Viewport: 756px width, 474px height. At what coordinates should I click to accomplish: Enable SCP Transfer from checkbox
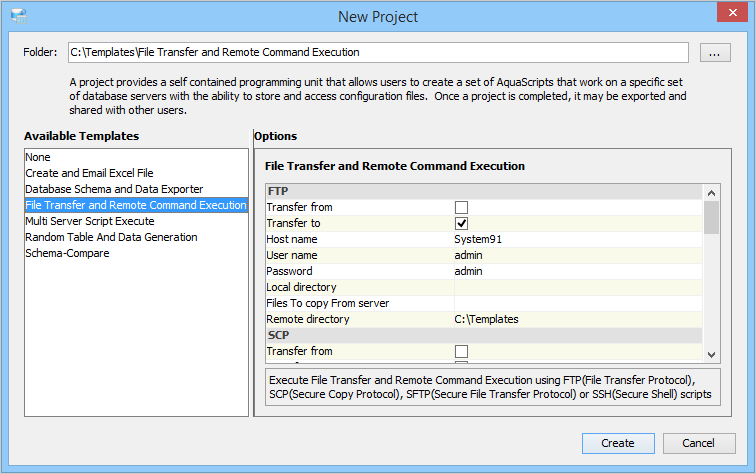461,351
